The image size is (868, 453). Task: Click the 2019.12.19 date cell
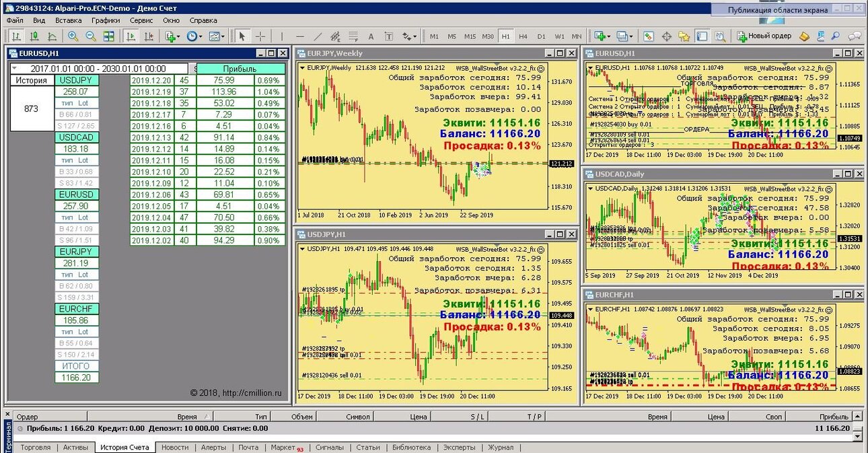point(151,92)
